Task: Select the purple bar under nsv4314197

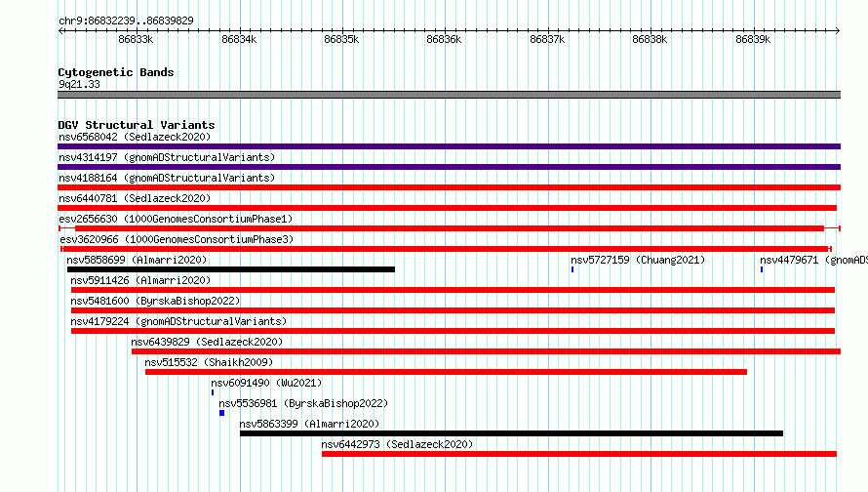Action: click(x=449, y=167)
